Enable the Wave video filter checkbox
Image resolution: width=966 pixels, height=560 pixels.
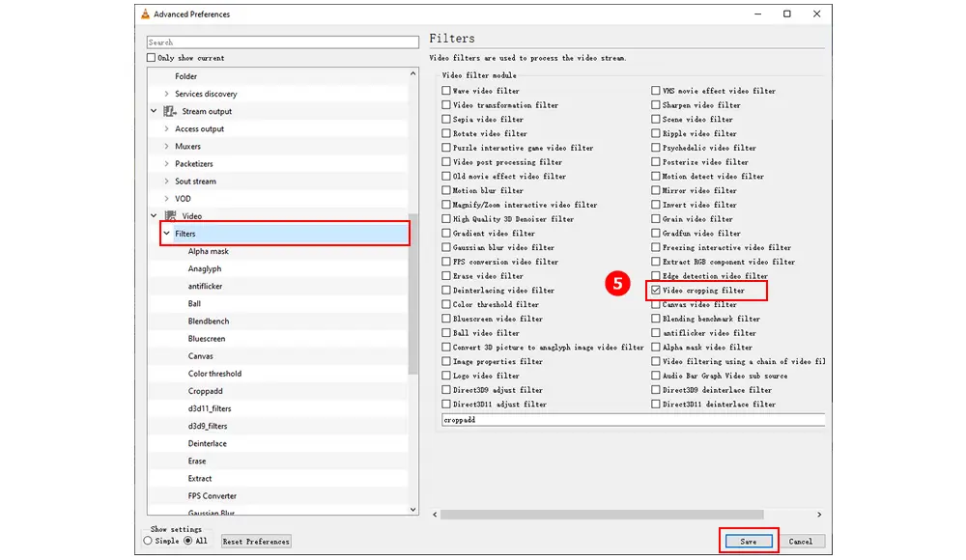446,91
